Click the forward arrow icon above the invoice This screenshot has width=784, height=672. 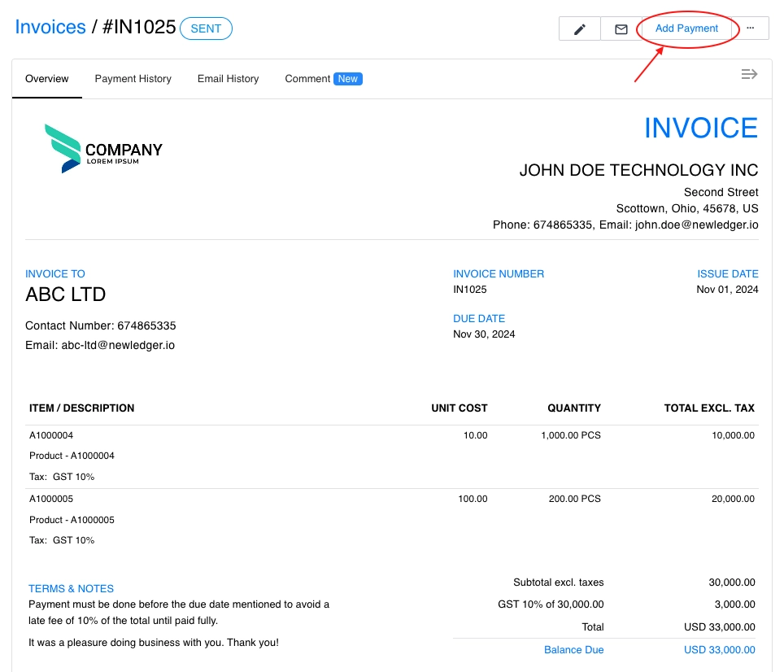point(748,73)
